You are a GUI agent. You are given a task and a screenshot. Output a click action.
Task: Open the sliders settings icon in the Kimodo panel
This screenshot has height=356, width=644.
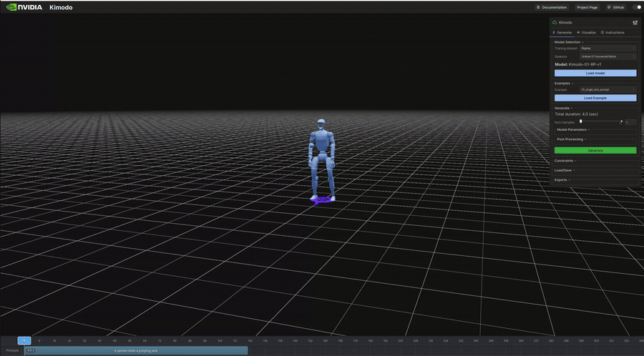click(x=635, y=23)
